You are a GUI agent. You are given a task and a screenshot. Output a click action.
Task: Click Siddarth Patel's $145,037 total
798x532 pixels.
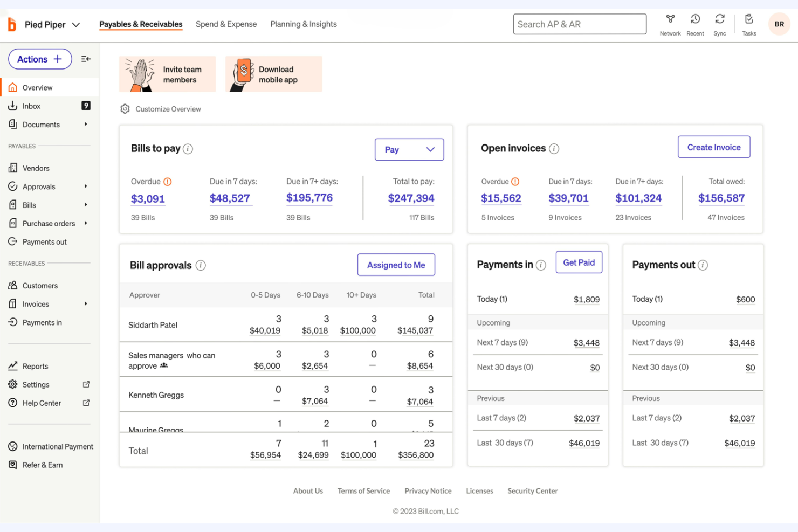pyautogui.click(x=415, y=331)
